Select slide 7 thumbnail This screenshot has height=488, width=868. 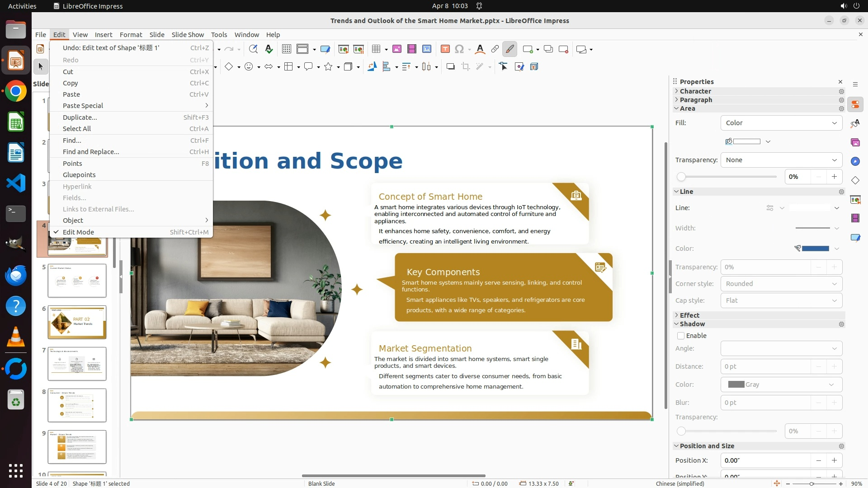(77, 364)
